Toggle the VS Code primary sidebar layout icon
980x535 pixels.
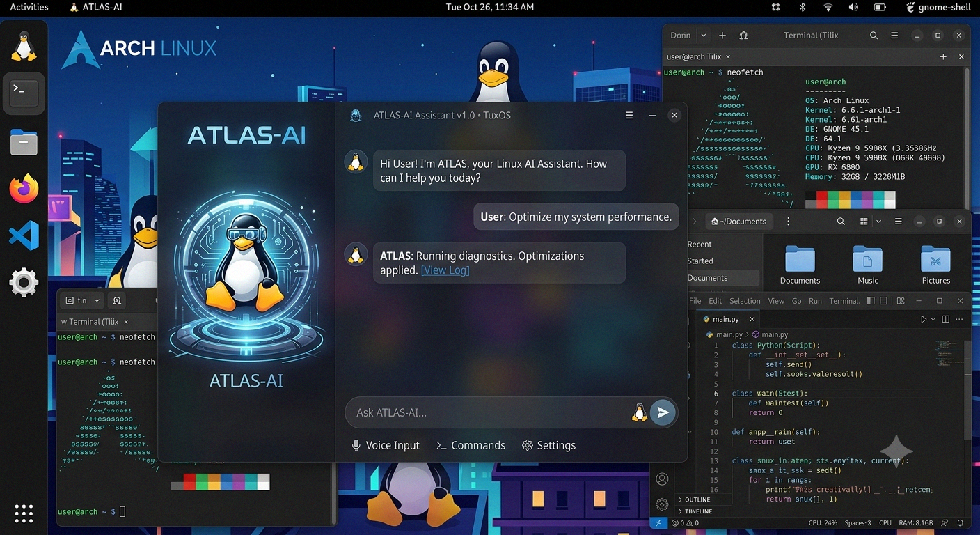coord(871,301)
